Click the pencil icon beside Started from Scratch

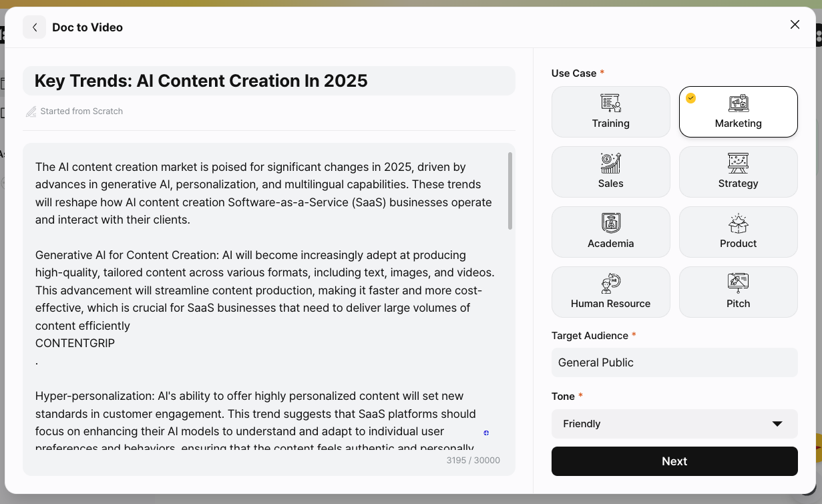31,111
